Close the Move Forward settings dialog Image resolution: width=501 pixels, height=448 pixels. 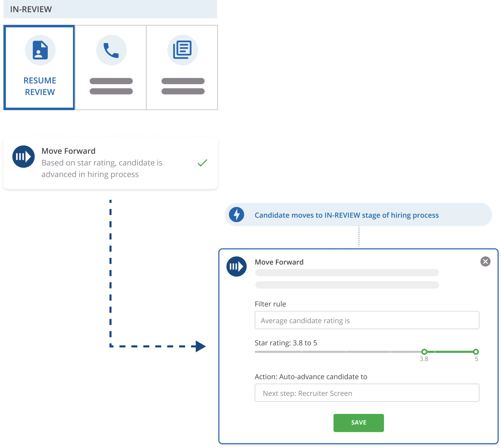pos(485,262)
